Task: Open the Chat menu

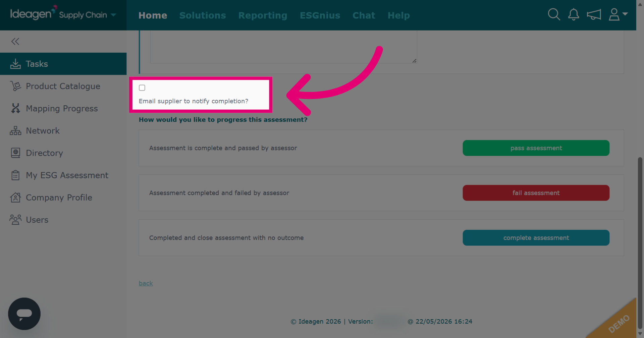Action: click(x=364, y=15)
